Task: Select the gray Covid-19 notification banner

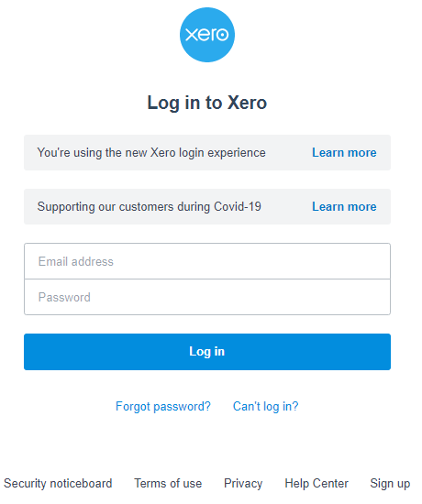Action: [x=207, y=207]
